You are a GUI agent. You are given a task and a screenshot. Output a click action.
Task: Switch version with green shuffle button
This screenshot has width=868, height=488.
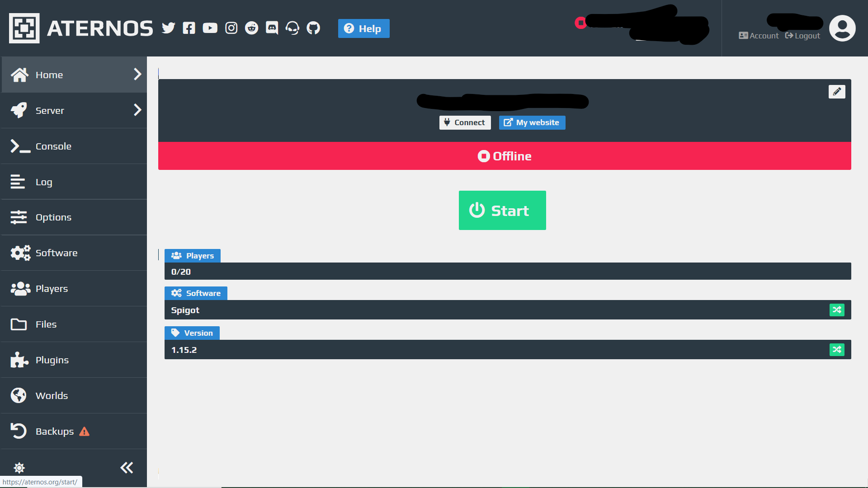click(837, 350)
